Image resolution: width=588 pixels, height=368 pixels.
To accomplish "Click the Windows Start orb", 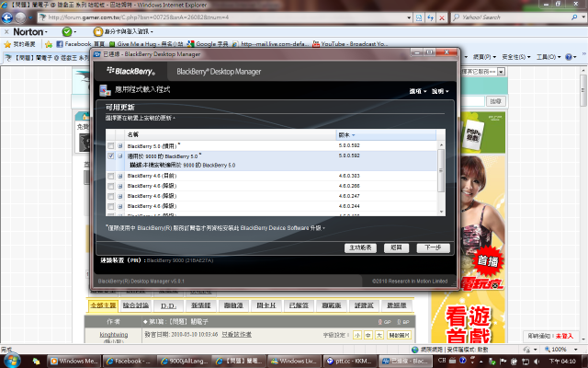I will (12, 361).
